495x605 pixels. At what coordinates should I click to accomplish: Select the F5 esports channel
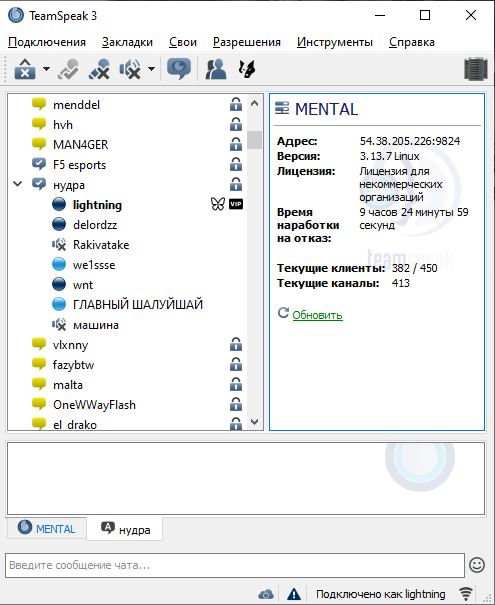coord(79,165)
